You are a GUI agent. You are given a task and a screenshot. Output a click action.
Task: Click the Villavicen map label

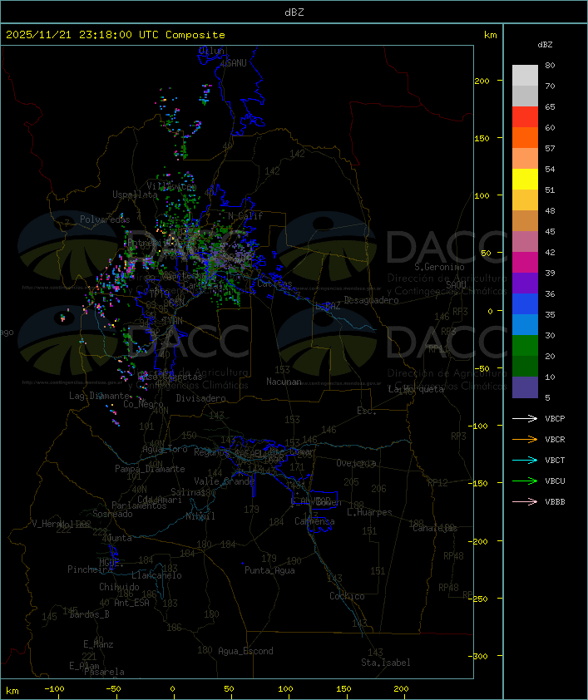(172, 186)
